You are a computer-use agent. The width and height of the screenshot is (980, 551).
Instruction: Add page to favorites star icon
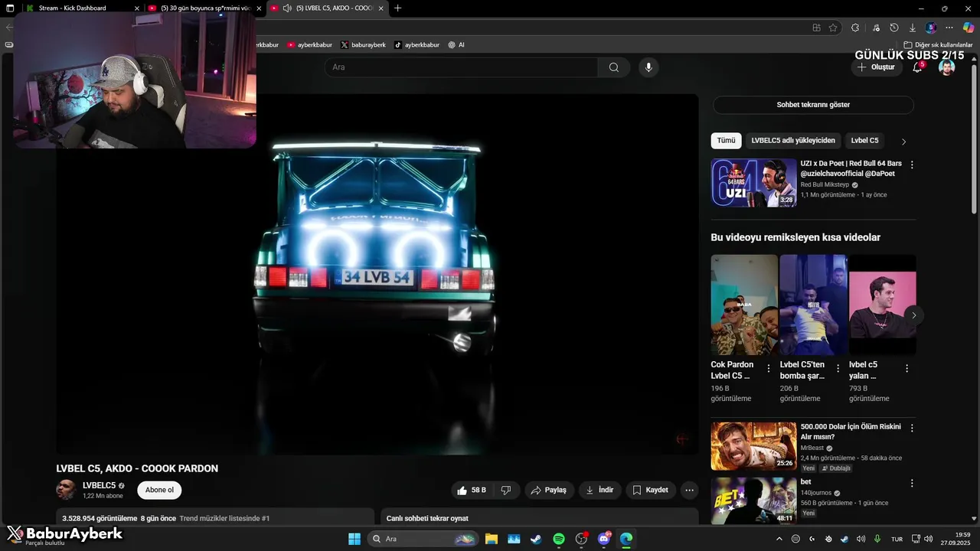833,28
